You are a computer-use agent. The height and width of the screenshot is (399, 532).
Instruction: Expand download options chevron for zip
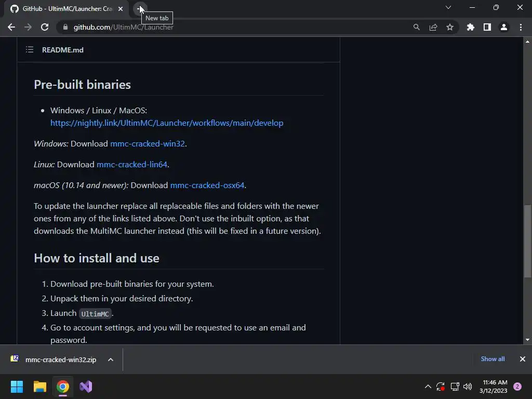111,360
